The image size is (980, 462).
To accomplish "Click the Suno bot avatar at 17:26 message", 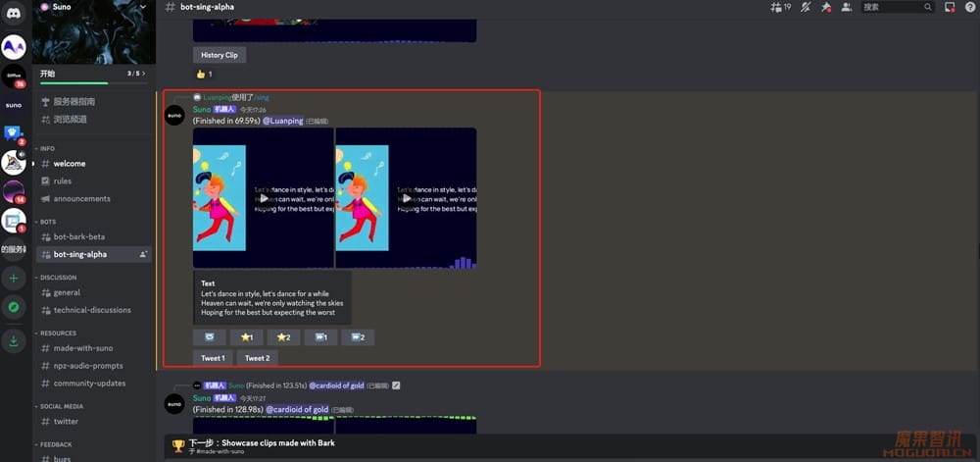I will point(174,115).
